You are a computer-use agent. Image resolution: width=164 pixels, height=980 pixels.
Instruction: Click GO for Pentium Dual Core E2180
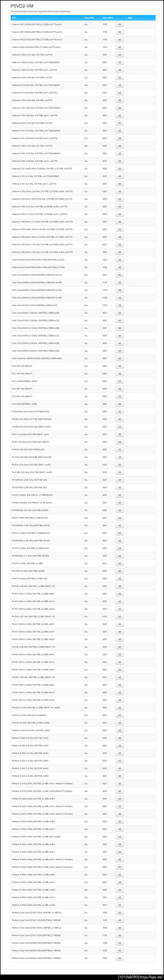pyautogui.click(x=120, y=943)
